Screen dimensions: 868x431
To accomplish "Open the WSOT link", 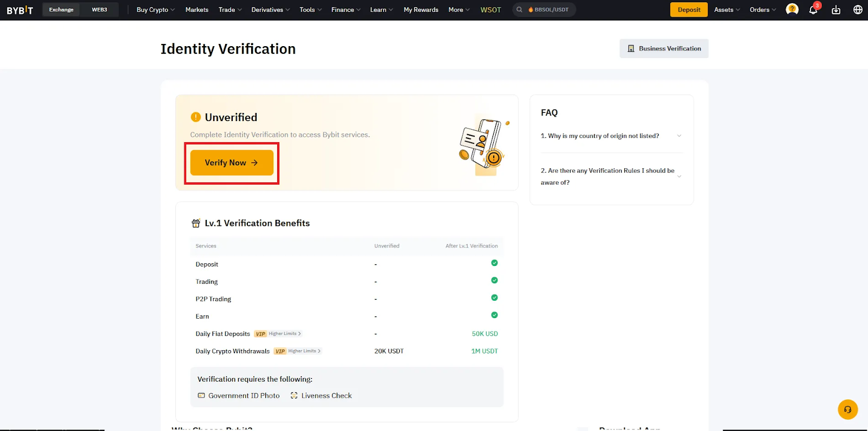I will [x=490, y=10].
